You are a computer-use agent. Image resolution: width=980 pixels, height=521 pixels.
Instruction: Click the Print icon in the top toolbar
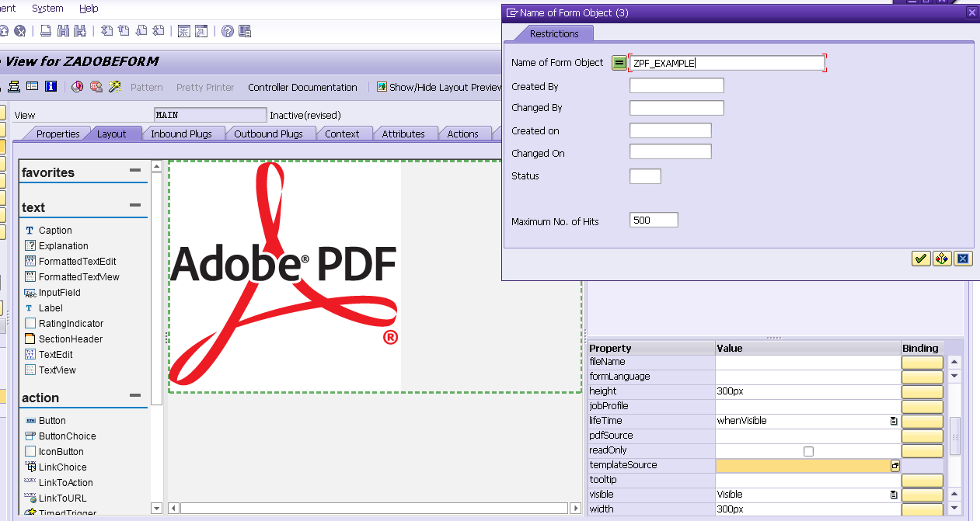(x=46, y=31)
